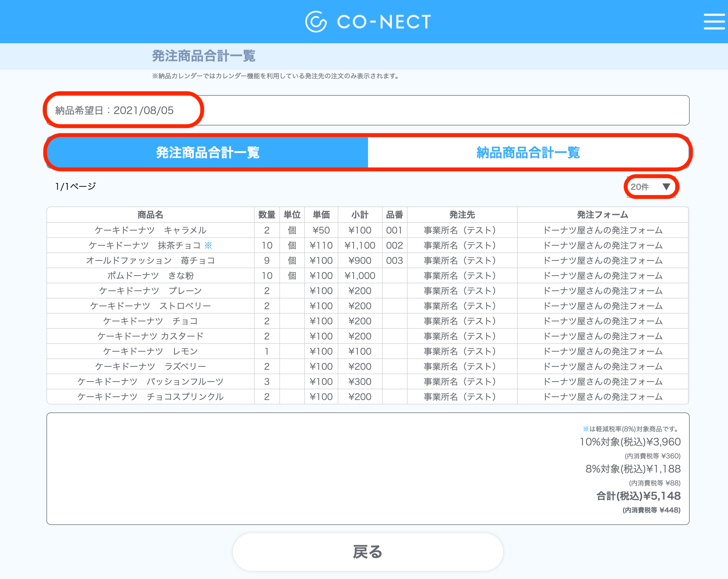Click 事業所名（テスト） in キャラメル row
The image size is (728, 579).
462,230
